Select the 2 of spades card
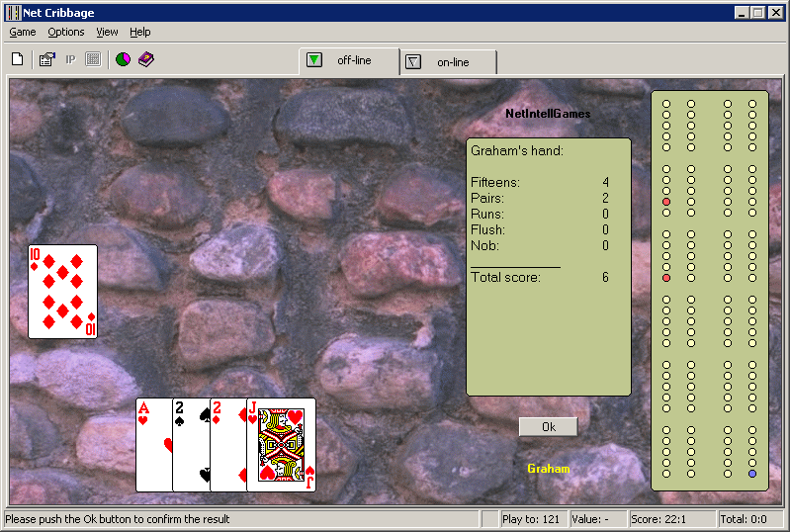This screenshot has height=532, width=790. click(x=192, y=445)
